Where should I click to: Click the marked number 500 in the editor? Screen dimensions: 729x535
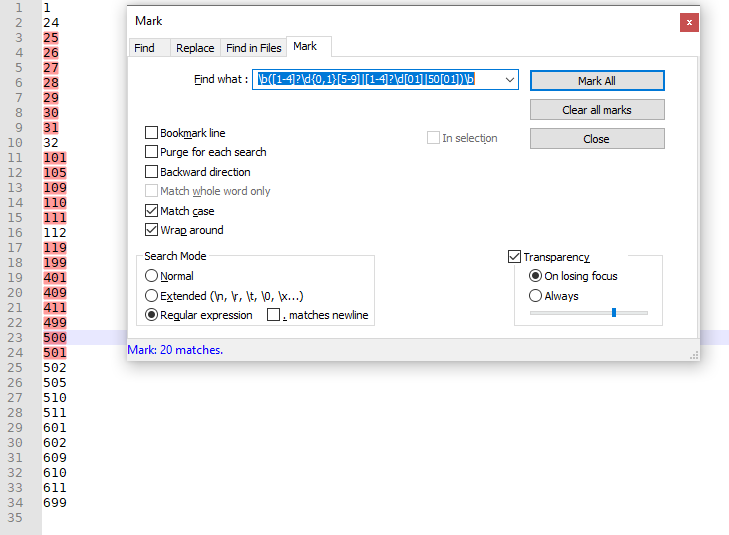(x=55, y=337)
